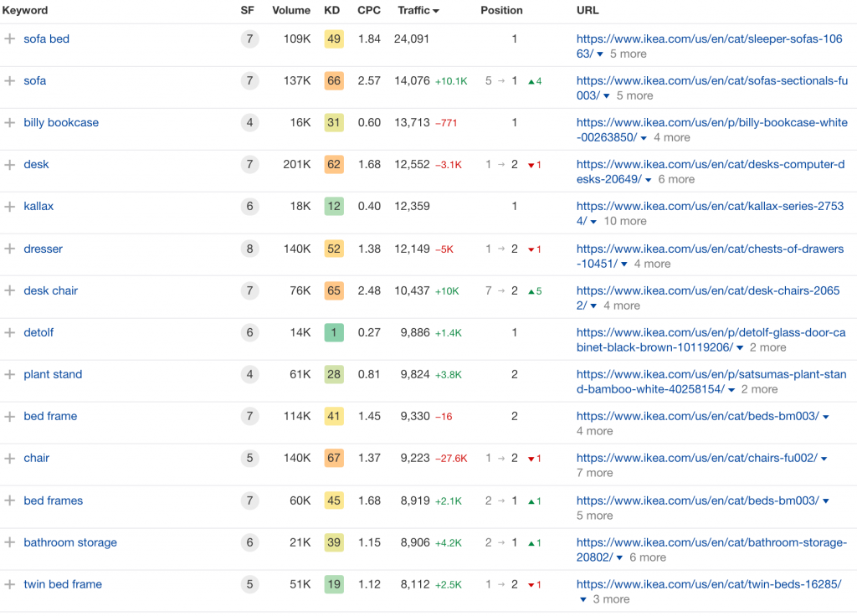857x616 pixels.
Task: Open the sleeper-sofas IKEA URL
Action: point(710,46)
